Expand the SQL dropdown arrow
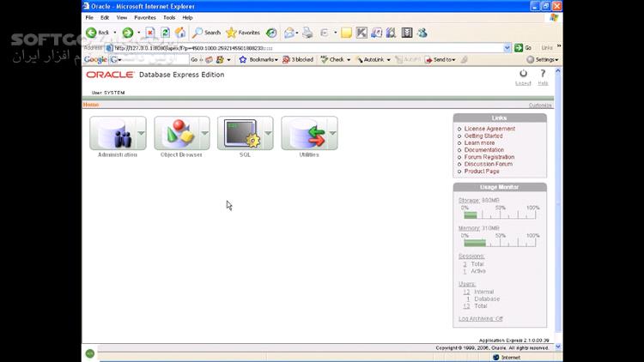644x362 pixels. 268,133
